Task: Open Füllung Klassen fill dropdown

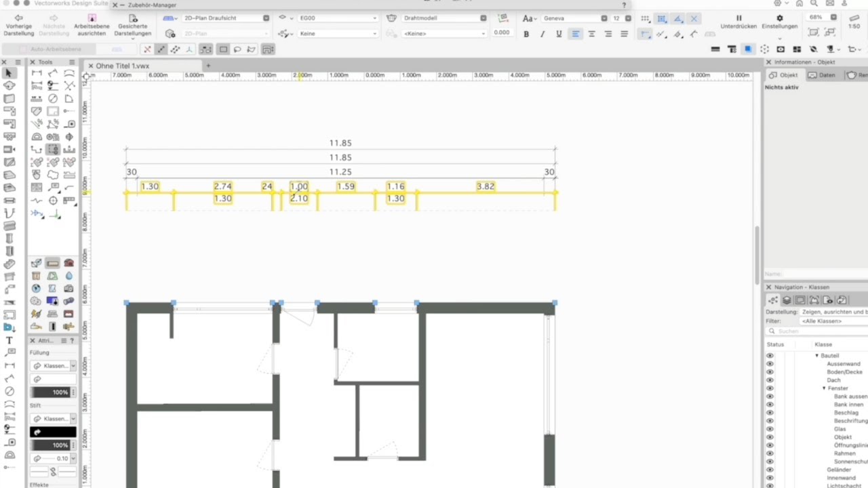Action: click(x=54, y=366)
